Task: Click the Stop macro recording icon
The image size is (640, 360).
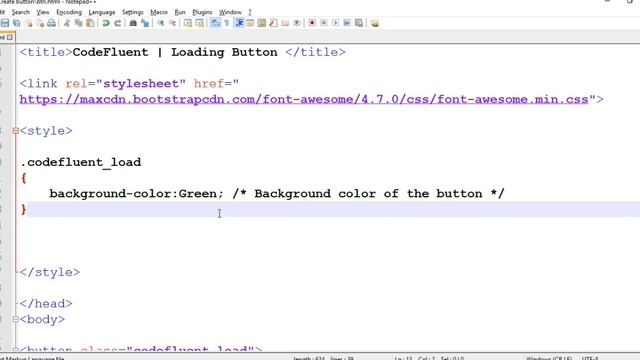Action: (x=324, y=23)
